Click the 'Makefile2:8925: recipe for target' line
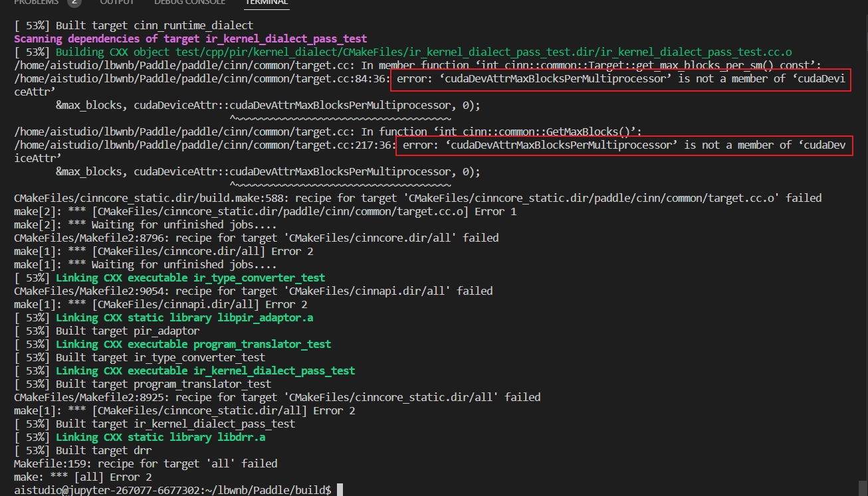 (277, 398)
